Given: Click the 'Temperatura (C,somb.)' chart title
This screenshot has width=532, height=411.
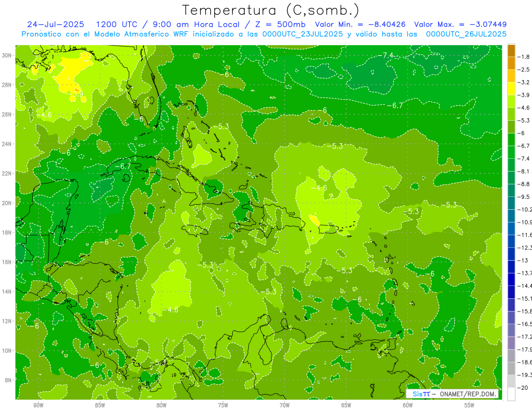Looking at the screenshot, I should click(271, 10).
